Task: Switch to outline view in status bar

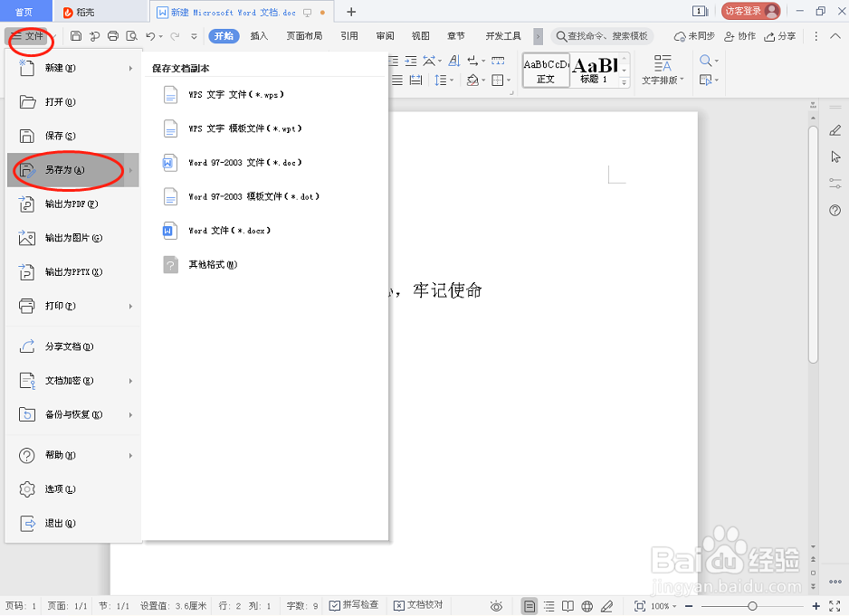Action: tap(549, 606)
